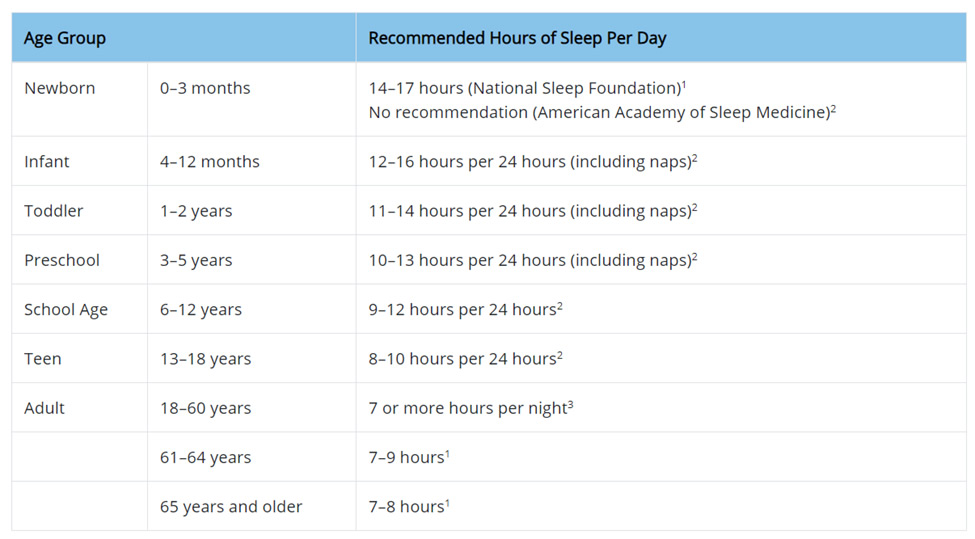Open footnote 3 after 7 or more hours per night
This screenshot has width=975, height=539.
(570, 404)
